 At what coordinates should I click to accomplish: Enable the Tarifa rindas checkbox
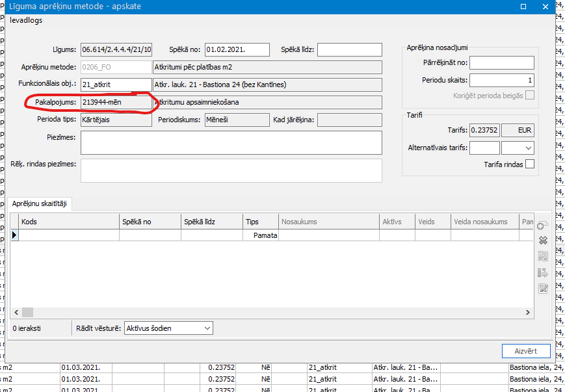tap(529, 164)
